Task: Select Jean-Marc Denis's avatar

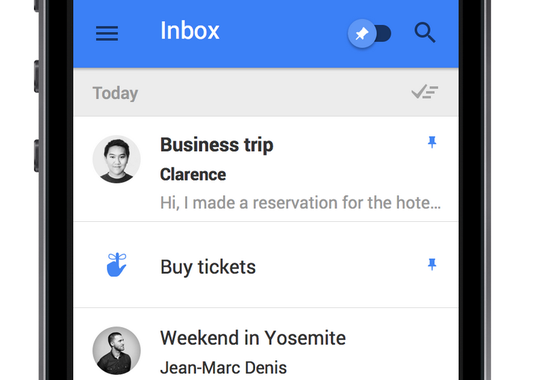Action: [x=116, y=351]
